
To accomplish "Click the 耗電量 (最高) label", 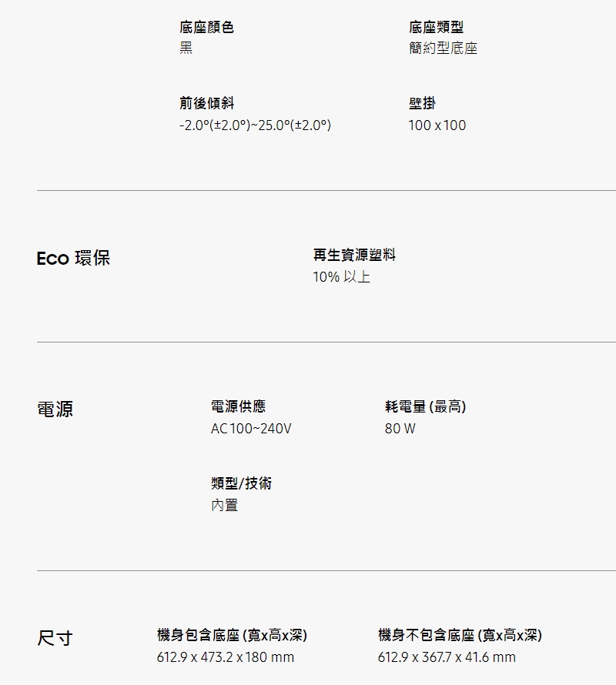I will (425, 406).
